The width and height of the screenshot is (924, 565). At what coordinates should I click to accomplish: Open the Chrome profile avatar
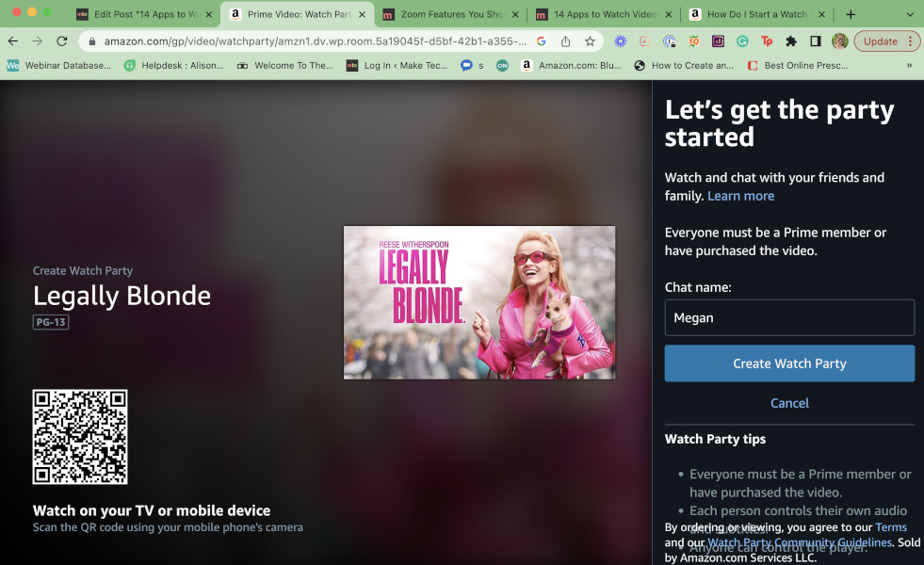(840, 41)
